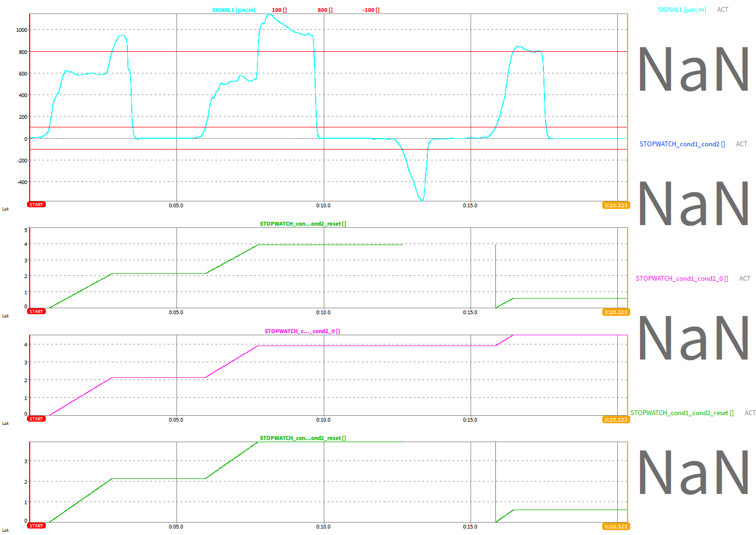Image resolution: width=756 pixels, height=535 pixels.
Task: Click the NaN value under STOPWATCH_cond1_cond2_0
Action: pyautogui.click(x=693, y=338)
